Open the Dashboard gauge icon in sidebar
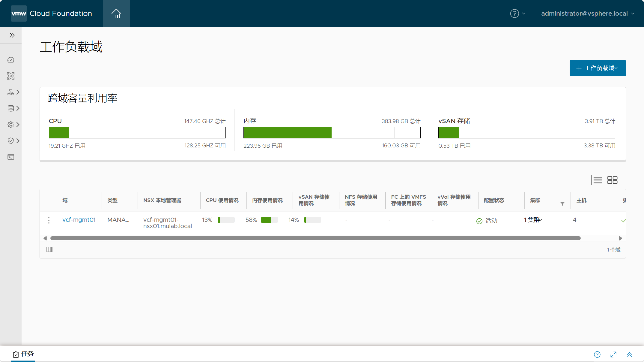Image resolution: width=644 pixels, height=362 pixels. point(11,60)
